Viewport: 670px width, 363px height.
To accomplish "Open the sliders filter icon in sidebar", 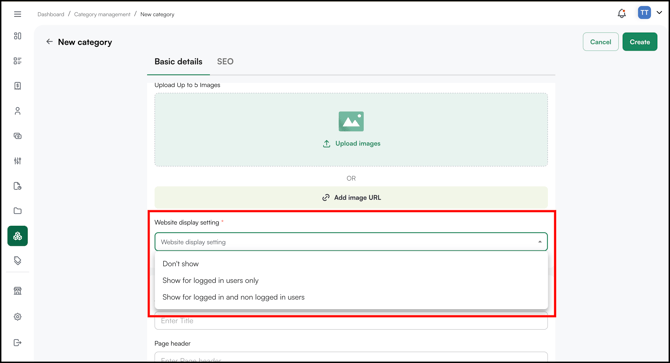I will (x=18, y=161).
